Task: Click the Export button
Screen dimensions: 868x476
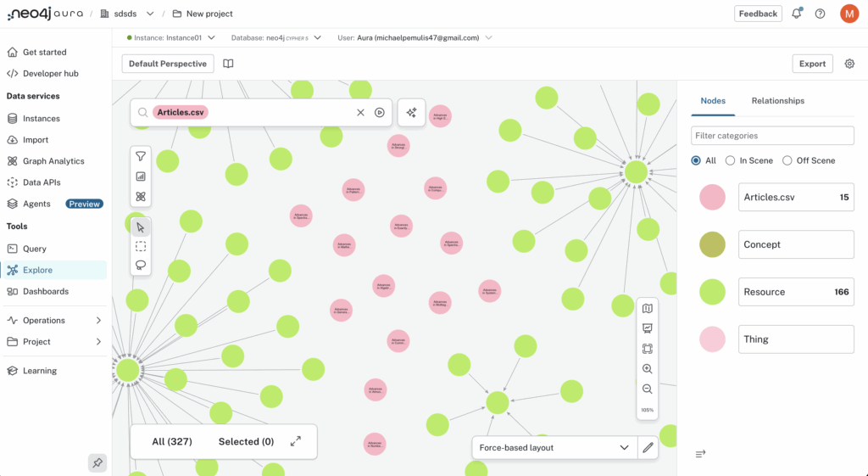Action: [812, 64]
